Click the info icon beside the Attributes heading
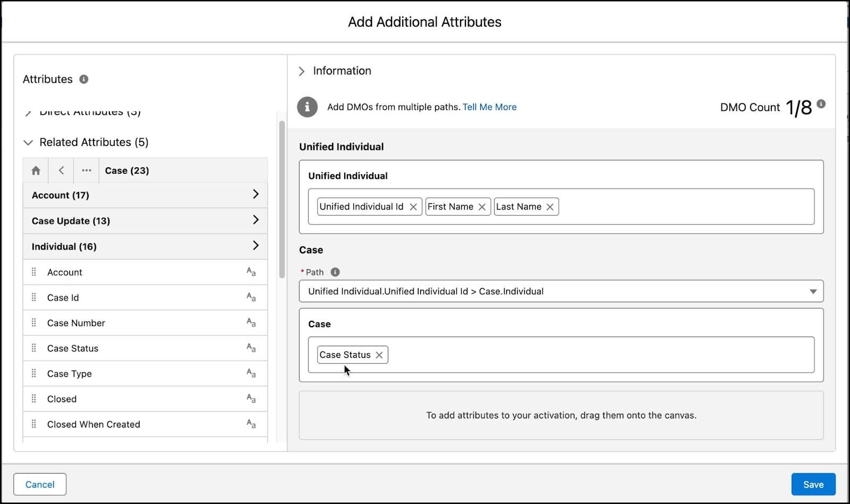This screenshot has width=850, height=504. click(83, 79)
